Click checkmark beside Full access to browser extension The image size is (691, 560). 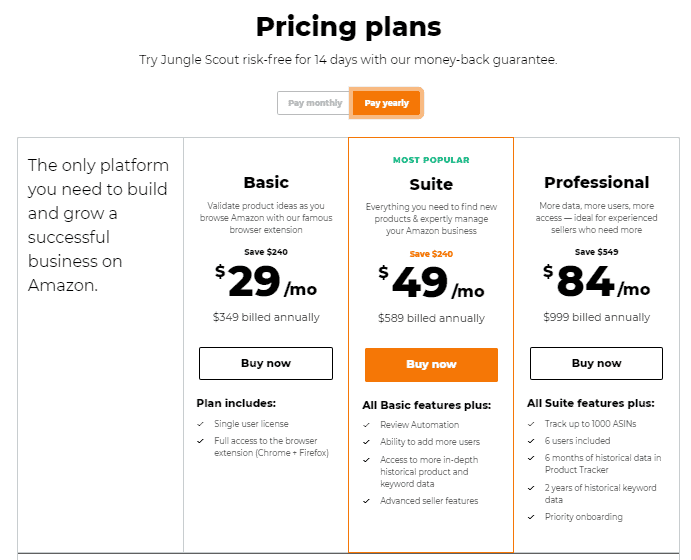coord(201,441)
